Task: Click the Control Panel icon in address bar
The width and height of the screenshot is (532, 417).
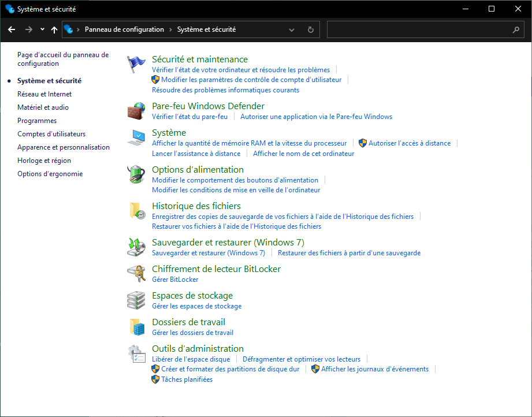Action: pyautogui.click(x=69, y=29)
